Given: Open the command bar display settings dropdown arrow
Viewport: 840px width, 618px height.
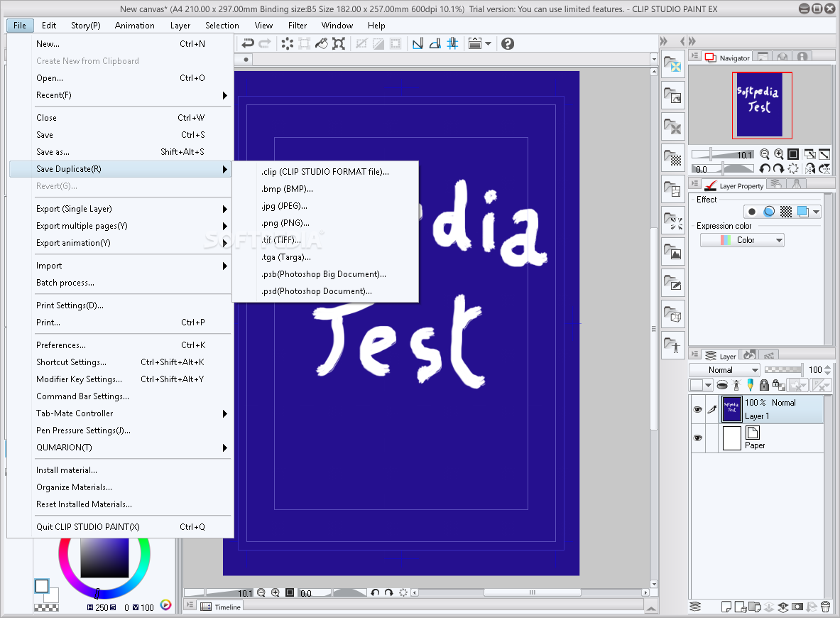Looking at the screenshot, I should 488,43.
